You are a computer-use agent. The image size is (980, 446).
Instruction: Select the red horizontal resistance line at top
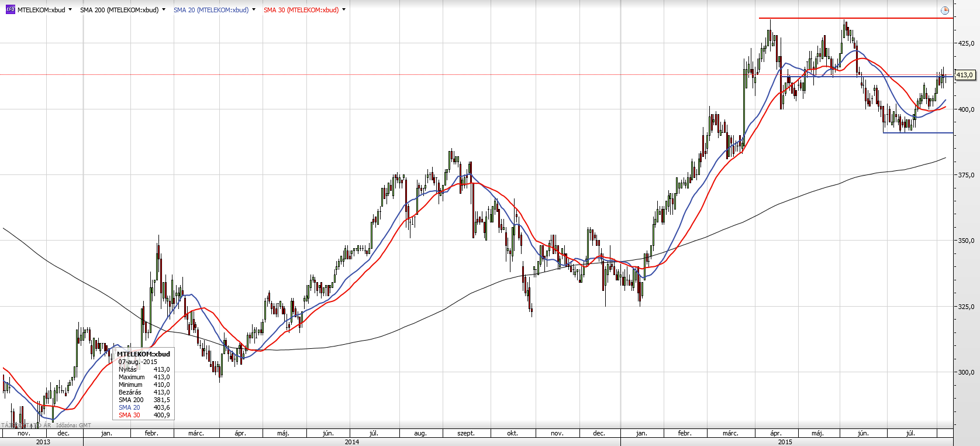(854, 18)
